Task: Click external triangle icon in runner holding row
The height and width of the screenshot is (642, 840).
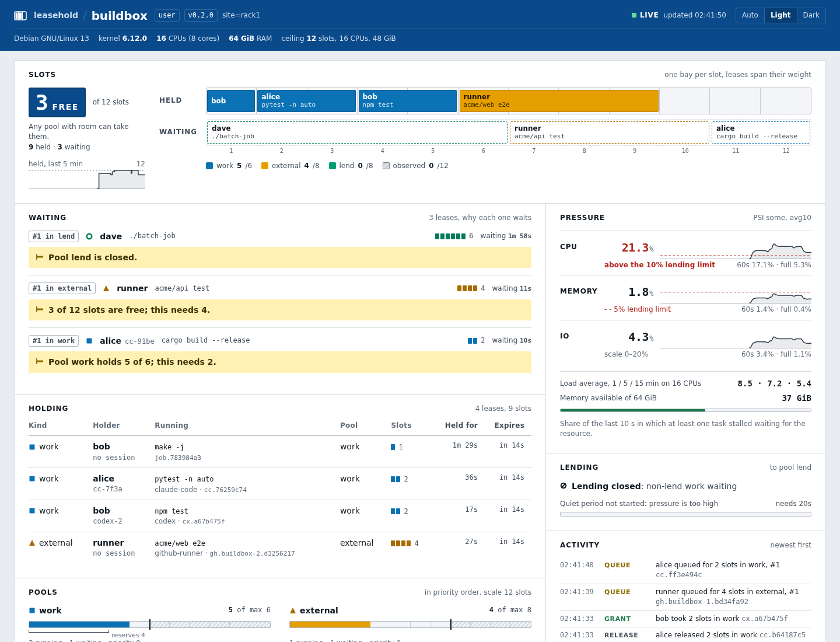Action: pos(32,543)
